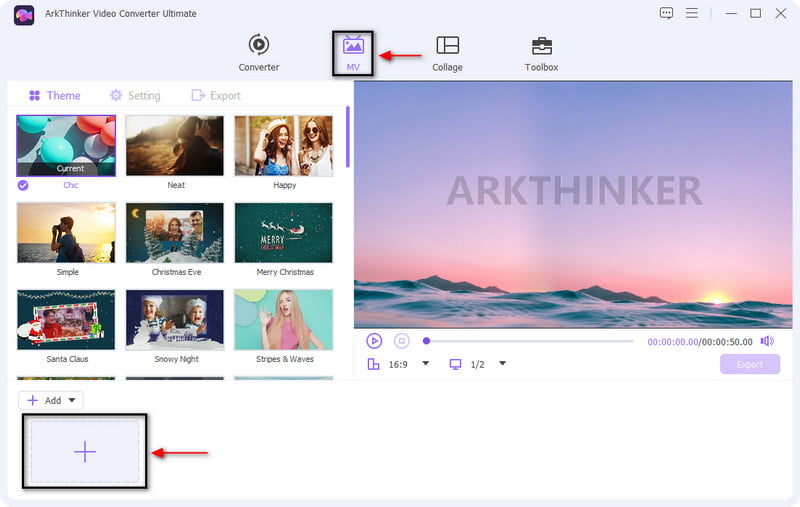Select the Merry Christmas theme
This screenshot has height=507, width=800.
tap(284, 233)
